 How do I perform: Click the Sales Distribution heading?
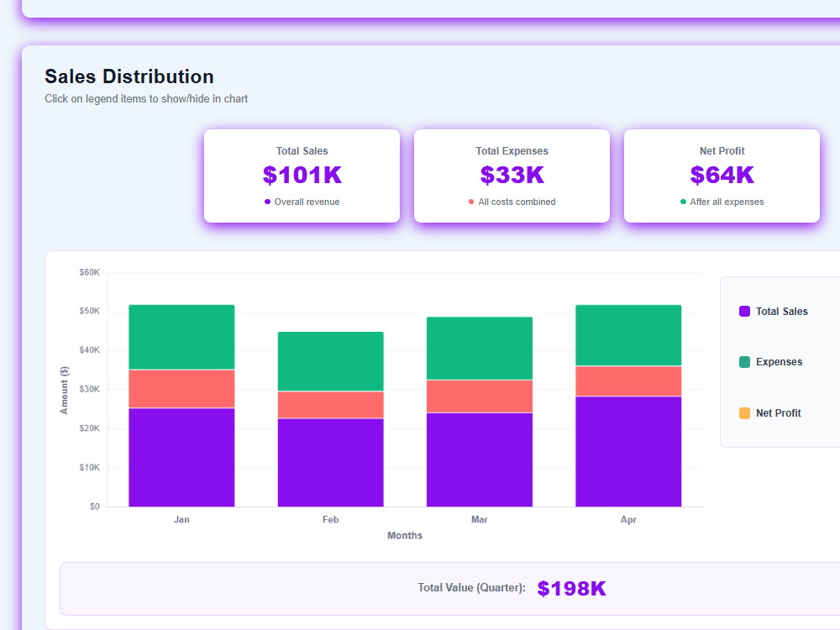(129, 76)
